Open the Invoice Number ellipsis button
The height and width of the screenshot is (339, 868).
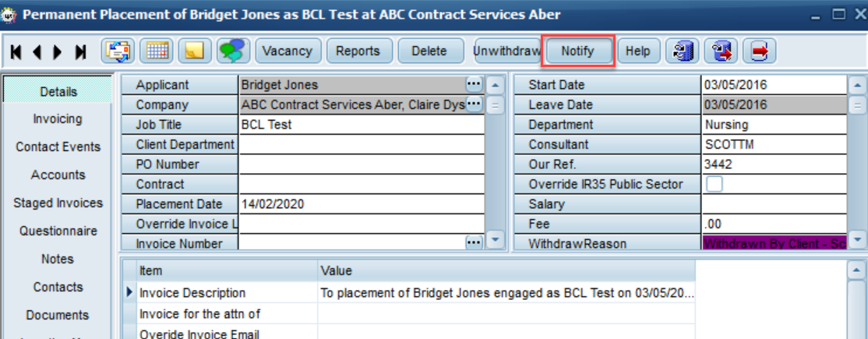(x=474, y=242)
